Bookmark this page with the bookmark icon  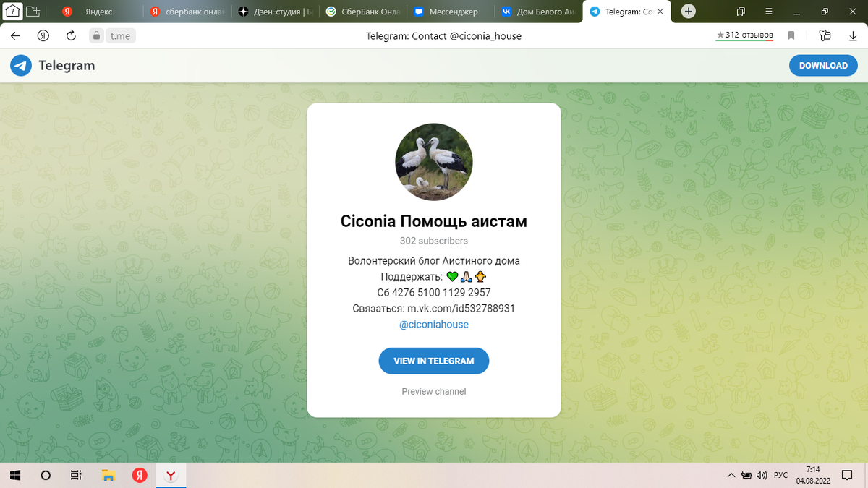pyautogui.click(x=791, y=35)
